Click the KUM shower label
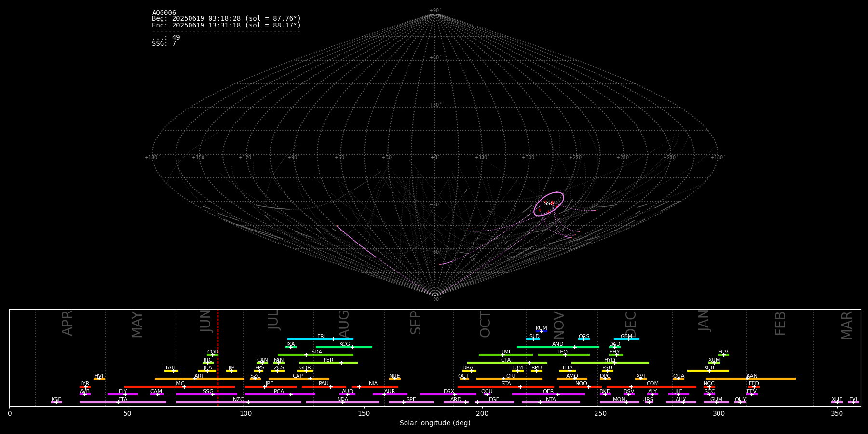The height and width of the screenshot is (434, 868). (x=541, y=328)
